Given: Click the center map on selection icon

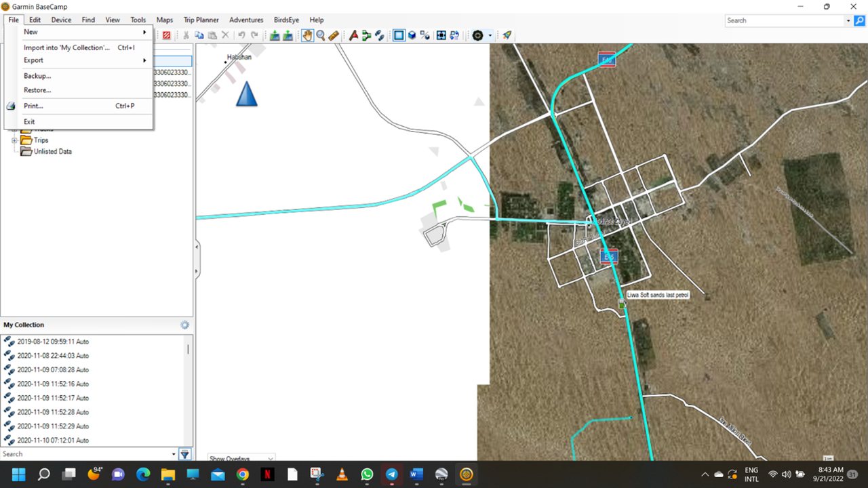Looking at the screenshot, I should click(x=441, y=35).
